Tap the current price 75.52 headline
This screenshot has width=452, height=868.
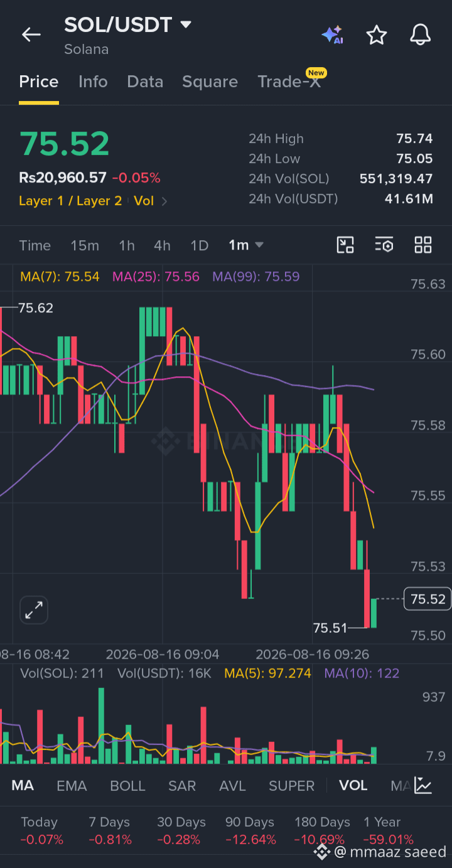[64, 144]
